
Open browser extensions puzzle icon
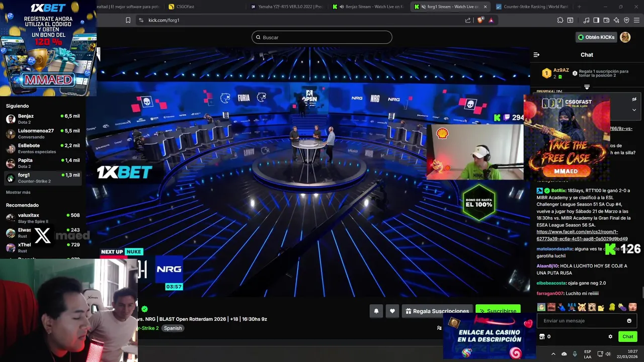tap(560, 20)
